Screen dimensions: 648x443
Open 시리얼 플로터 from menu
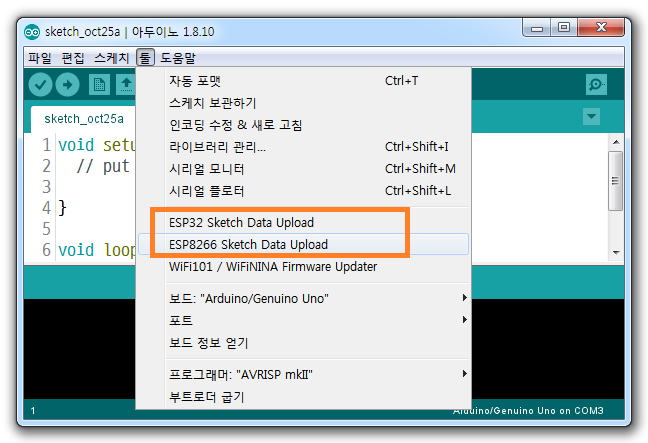coord(304,191)
